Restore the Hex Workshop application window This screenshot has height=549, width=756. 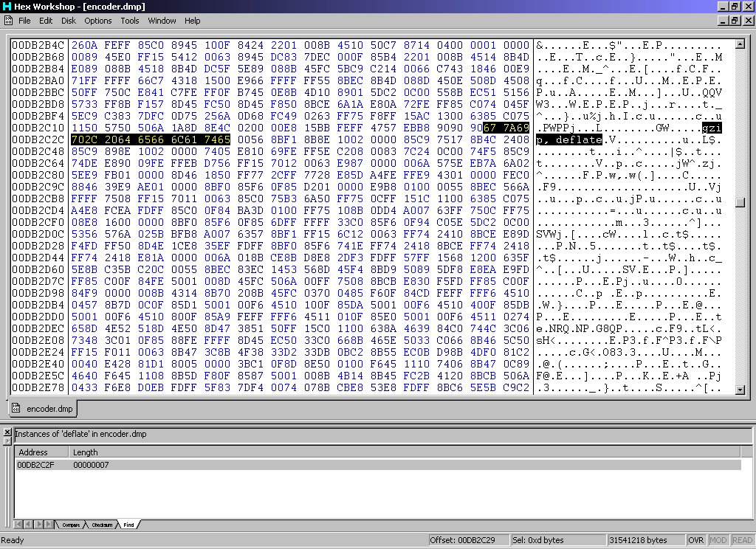[x=735, y=6]
